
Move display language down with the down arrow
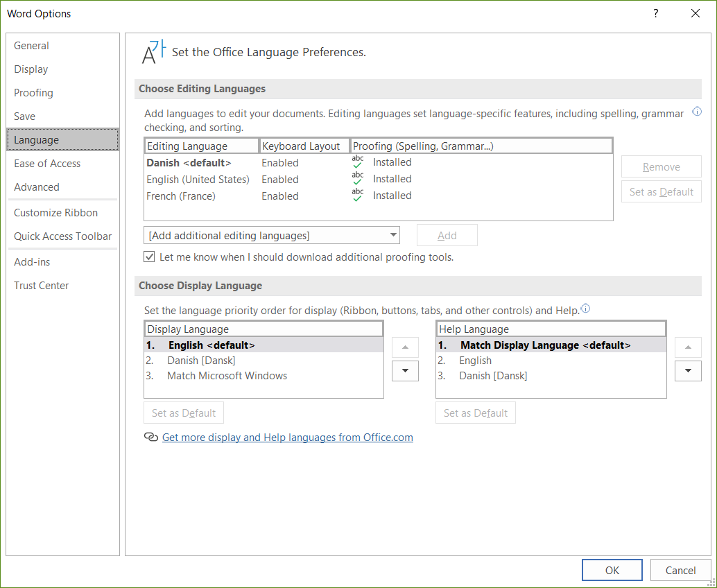tap(405, 371)
